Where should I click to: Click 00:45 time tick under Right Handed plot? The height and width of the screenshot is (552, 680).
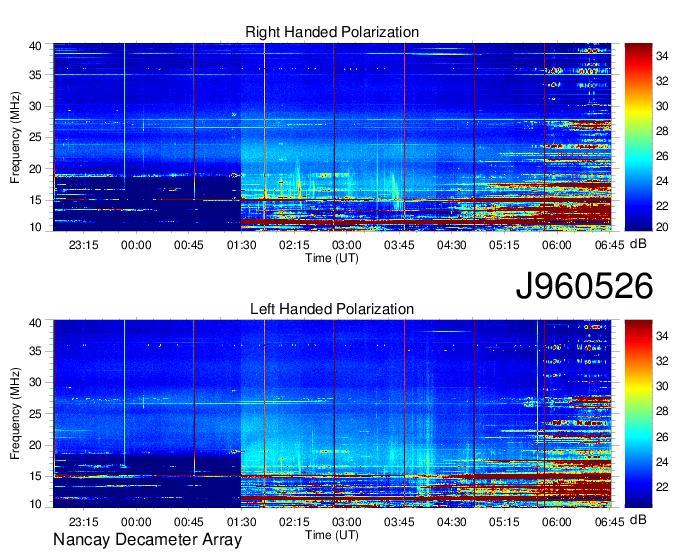(x=189, y=245)
